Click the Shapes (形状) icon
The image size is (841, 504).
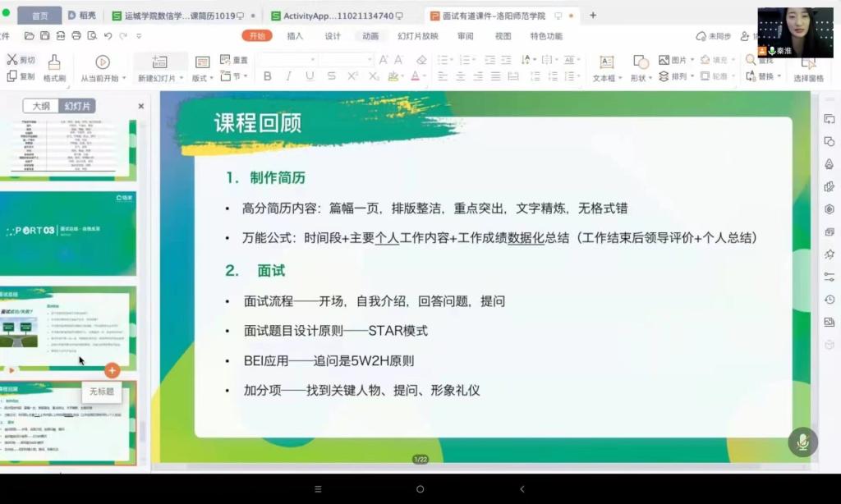(x=640, y=62)
